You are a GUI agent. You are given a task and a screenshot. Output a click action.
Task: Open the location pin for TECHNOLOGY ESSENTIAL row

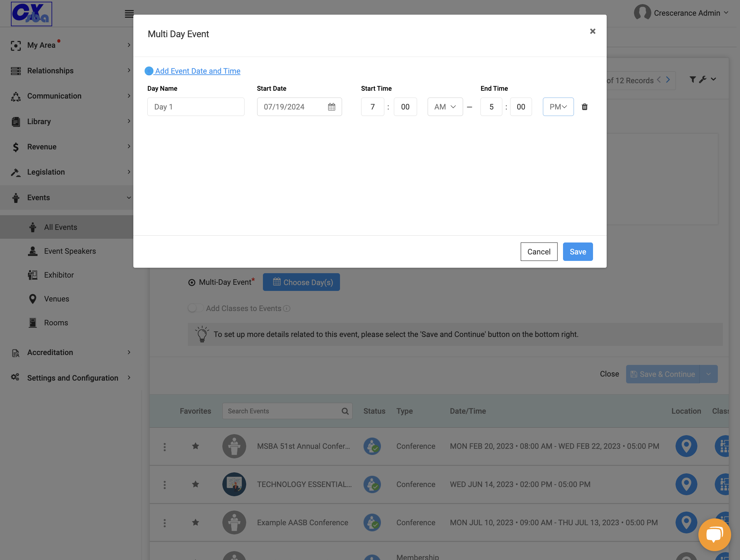[686, 484]
